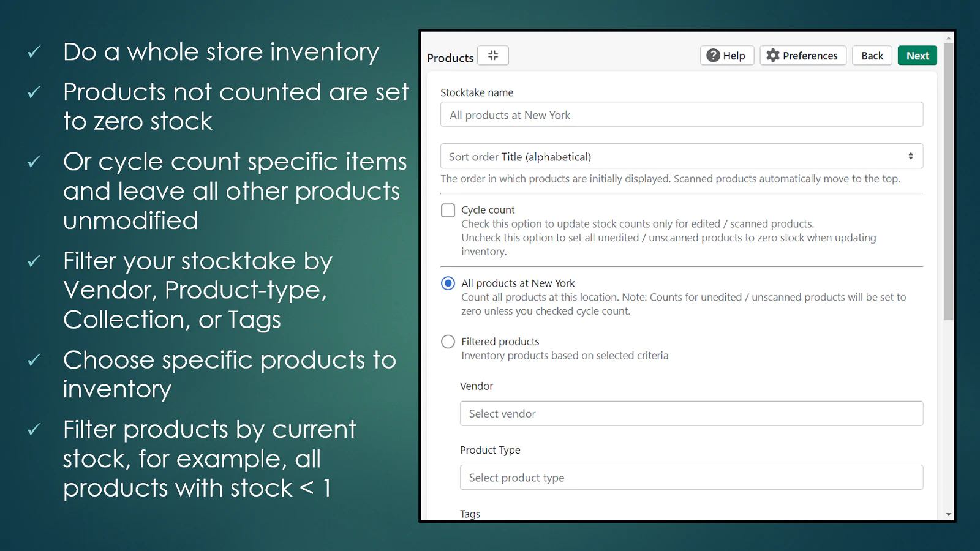Open Help via the question mark icon
The image size is (980, 551).
click(714, 56)
